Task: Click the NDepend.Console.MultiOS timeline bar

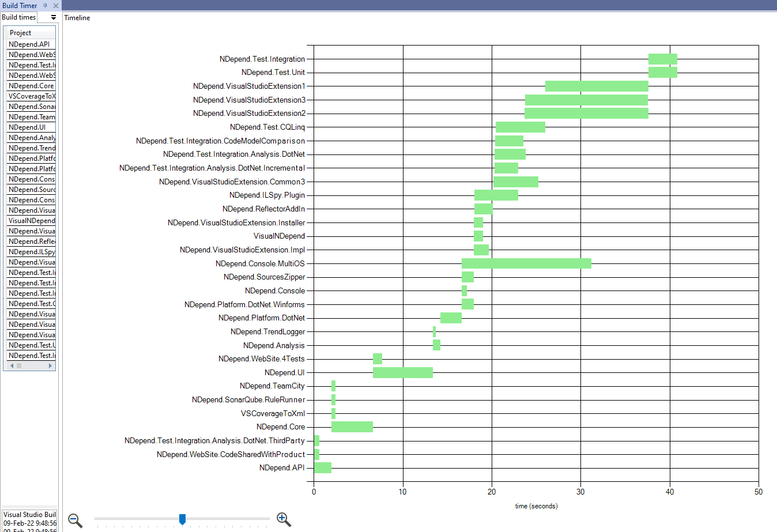Action: point(526,263)
